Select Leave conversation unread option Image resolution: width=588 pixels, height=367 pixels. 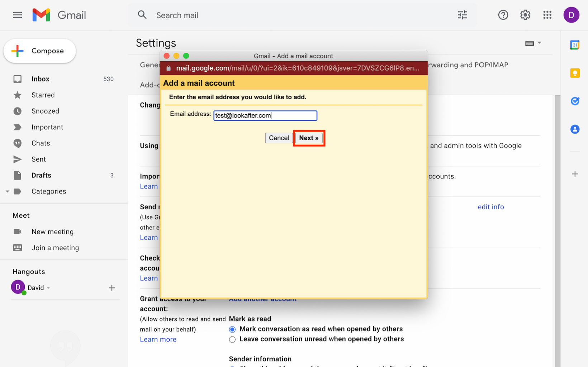232,339
